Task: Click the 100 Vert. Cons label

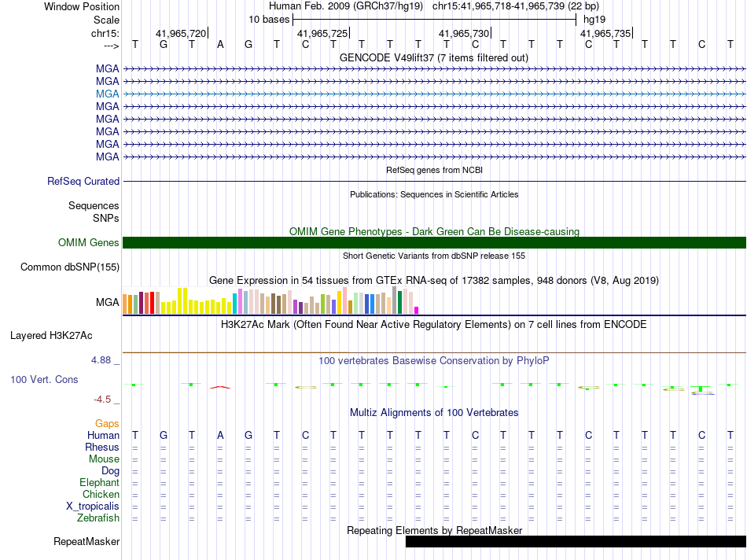Action: tap(44, 379)
